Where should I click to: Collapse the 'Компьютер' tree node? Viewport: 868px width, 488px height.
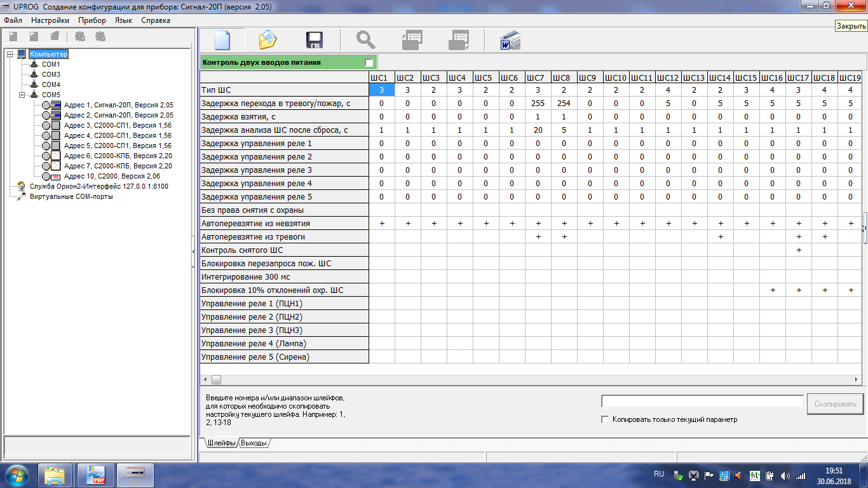click(10, 54)
